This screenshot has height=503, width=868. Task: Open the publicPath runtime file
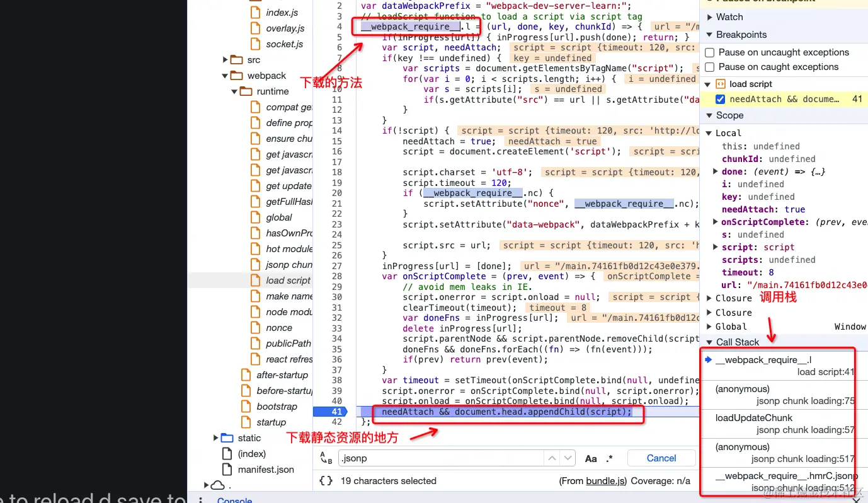point(288,343)
